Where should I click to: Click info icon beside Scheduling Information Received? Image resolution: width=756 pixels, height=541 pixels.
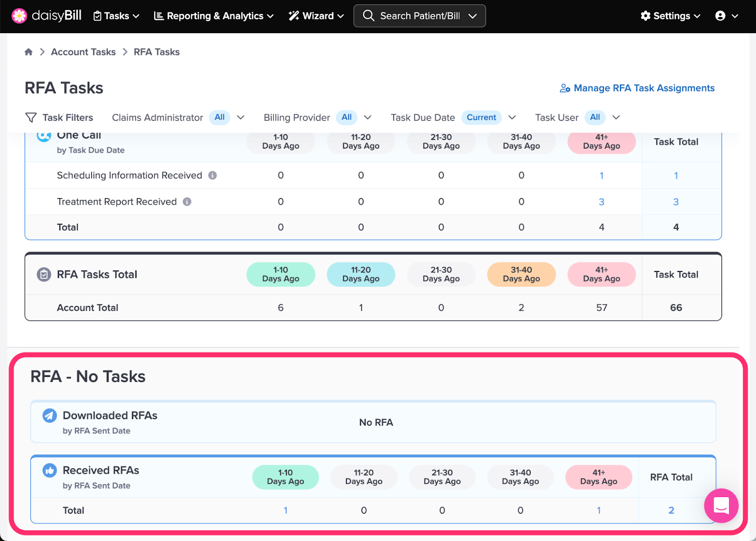tap(213, 175)
